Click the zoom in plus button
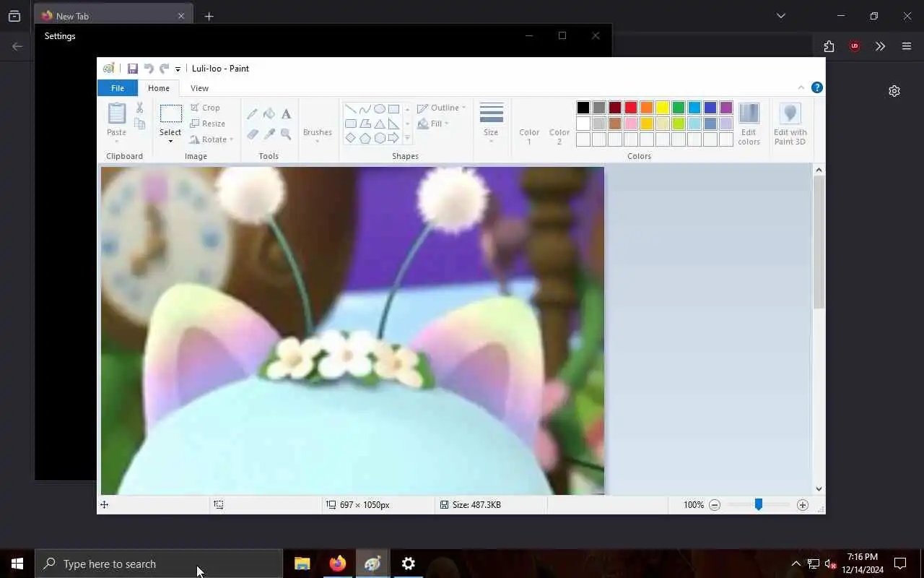Viewport: 924px width, 578px height. tap(803, 505)
